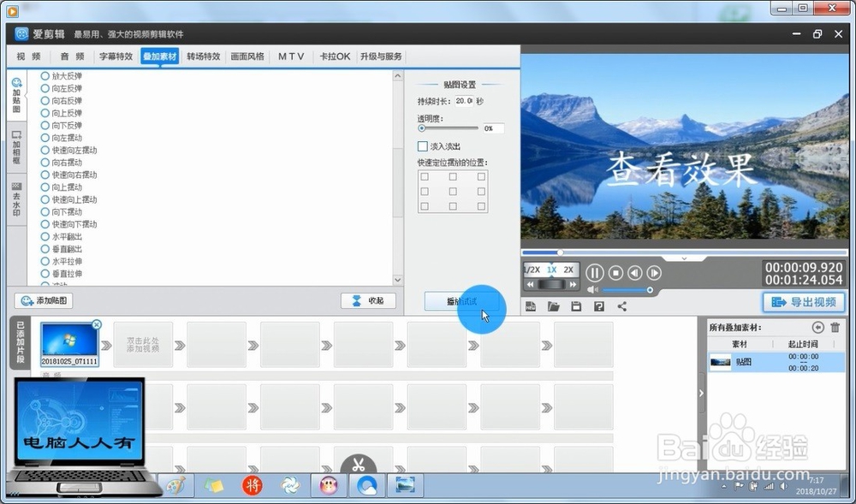Click the 收起 collapse button

368,300
